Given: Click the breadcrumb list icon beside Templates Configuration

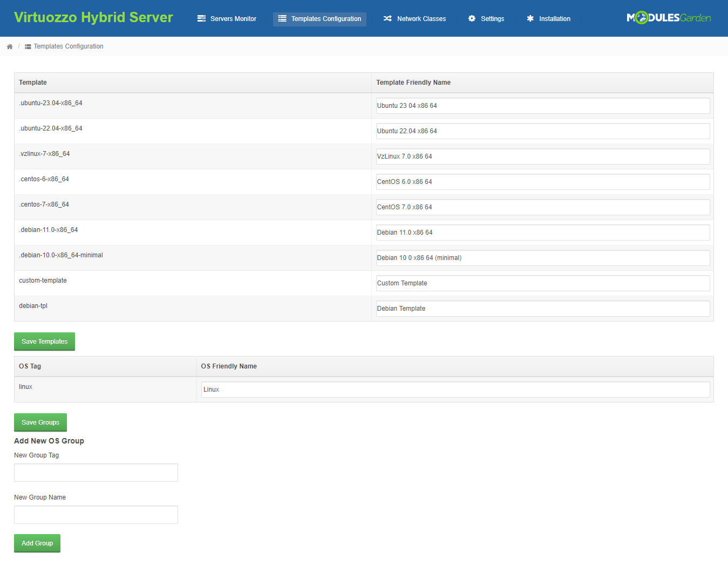Looking at the screenshot, I should tap(28, 46).
